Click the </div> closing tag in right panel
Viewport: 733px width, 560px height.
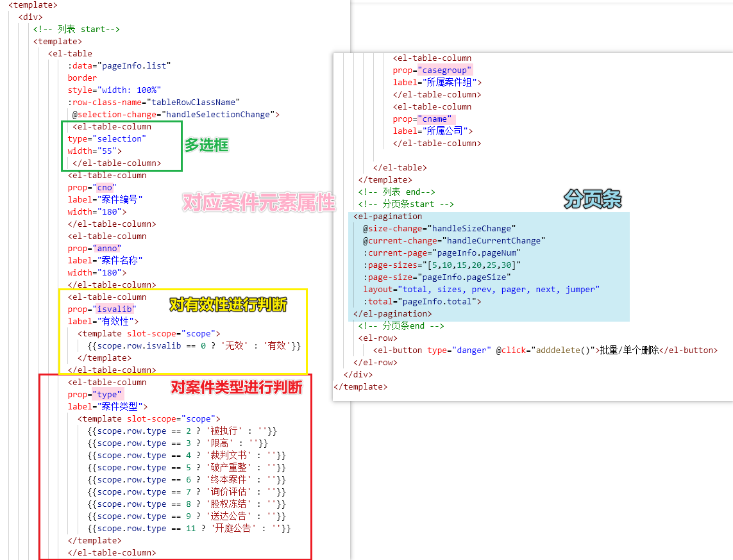[358, 375]
